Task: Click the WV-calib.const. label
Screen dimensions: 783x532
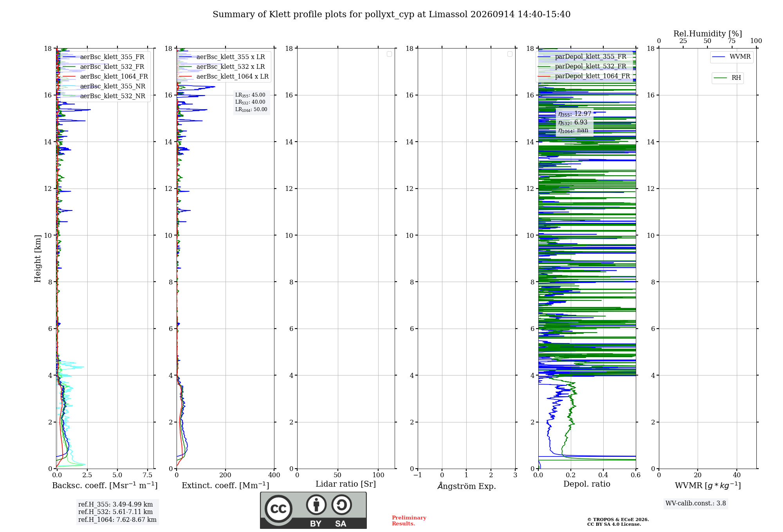Action: click(696, 503)
